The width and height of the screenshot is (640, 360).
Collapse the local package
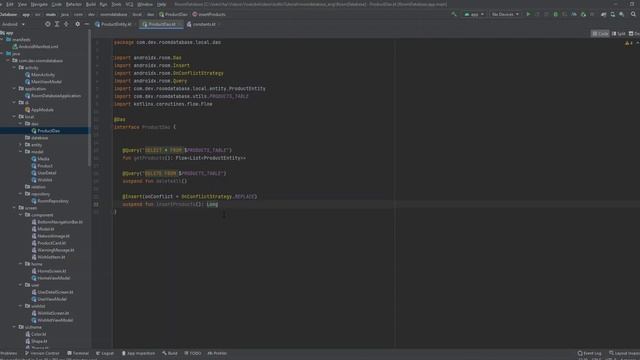point(14,116)
